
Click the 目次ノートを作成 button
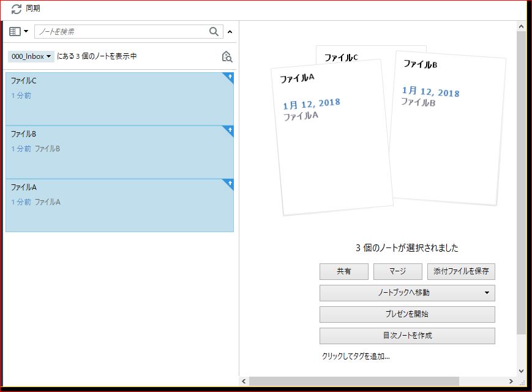point(407,336)
